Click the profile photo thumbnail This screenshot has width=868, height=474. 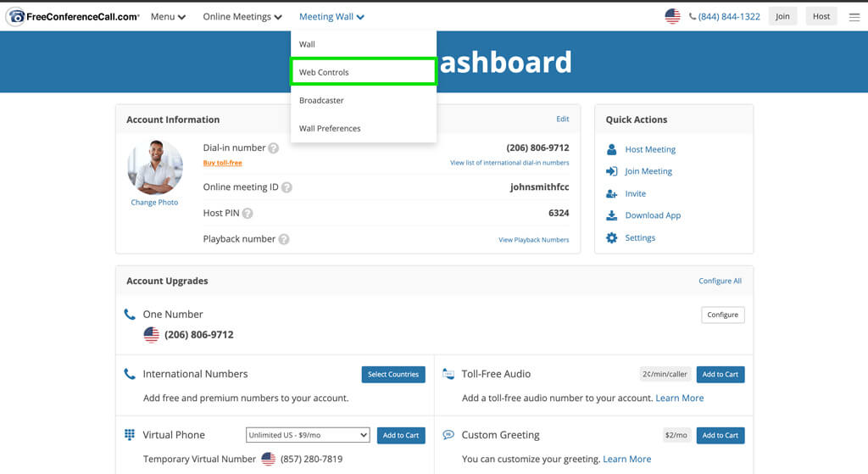(155, 167)
